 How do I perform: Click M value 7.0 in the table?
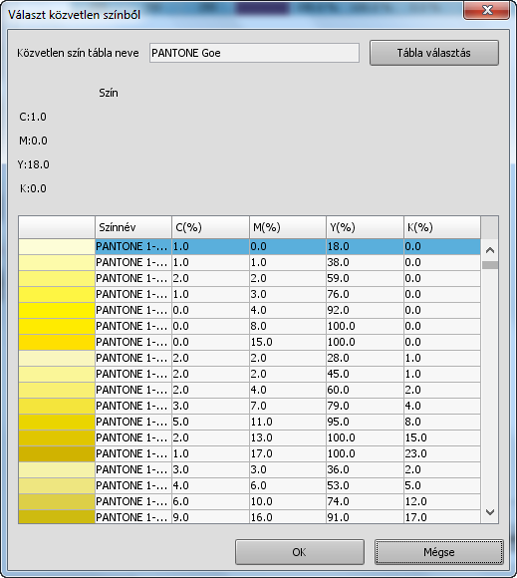(x=288, y=406)
